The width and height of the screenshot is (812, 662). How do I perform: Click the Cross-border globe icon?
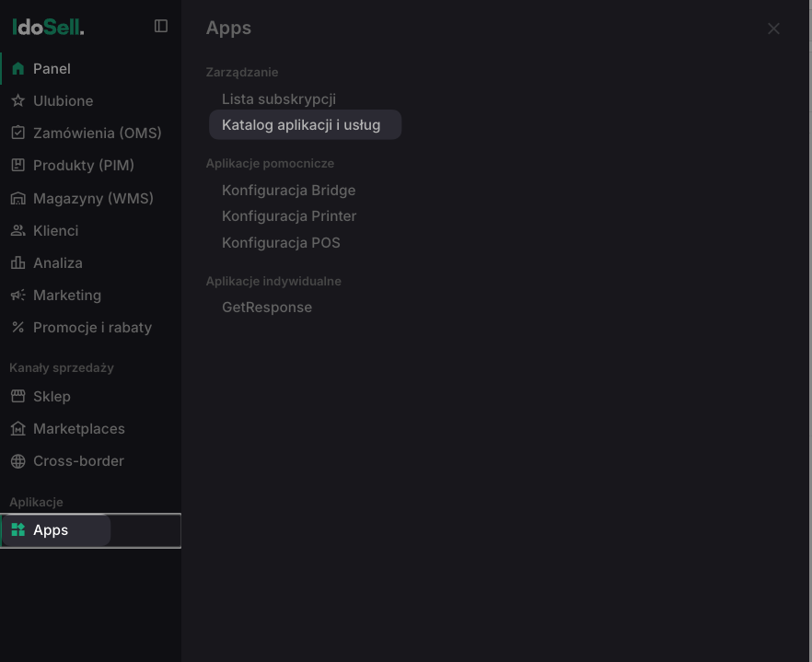click(18, 460)
